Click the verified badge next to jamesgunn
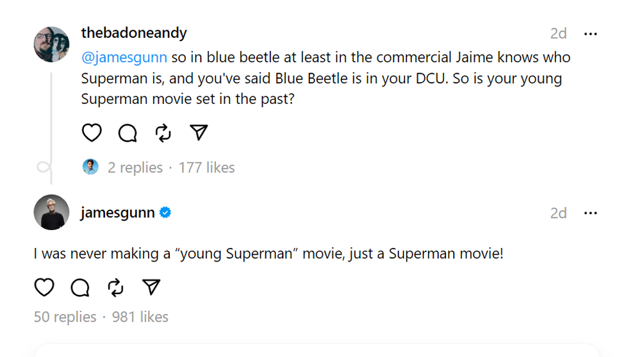This screenshot has height=357, width=644. pyautogui.click(x=165, y=213)
